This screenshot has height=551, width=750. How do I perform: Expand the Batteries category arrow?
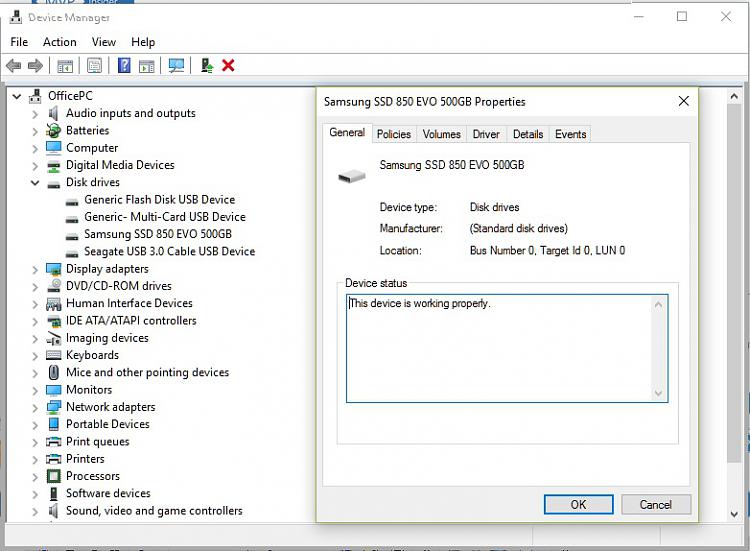click(35, 132)
